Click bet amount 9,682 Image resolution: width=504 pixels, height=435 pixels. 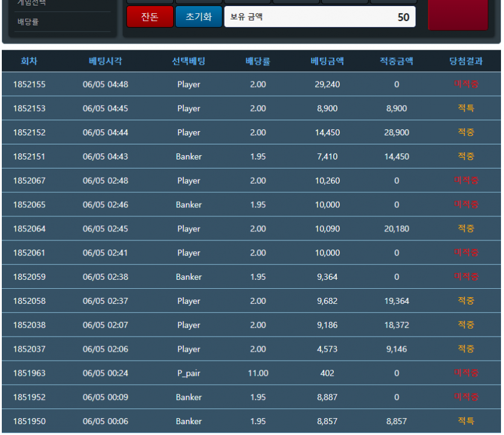tap(327, 301)
